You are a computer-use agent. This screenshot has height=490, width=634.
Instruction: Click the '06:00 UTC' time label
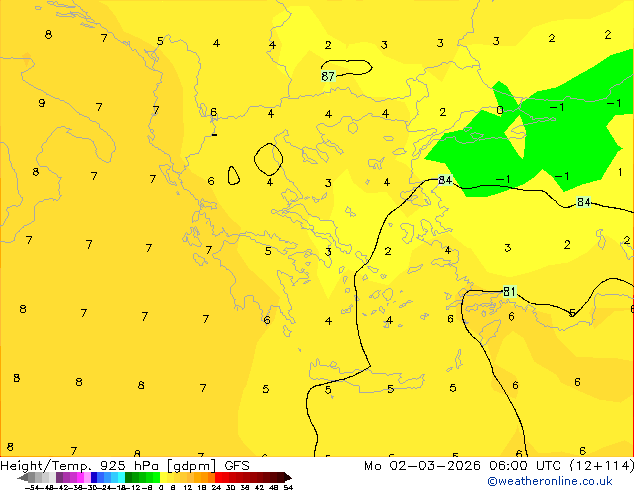coord(525,466)
